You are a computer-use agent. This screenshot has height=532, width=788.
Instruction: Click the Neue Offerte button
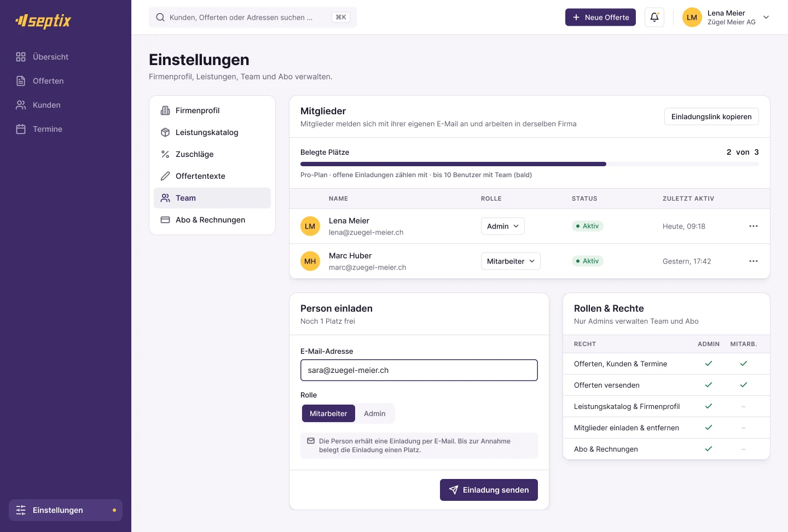(600, 17)
